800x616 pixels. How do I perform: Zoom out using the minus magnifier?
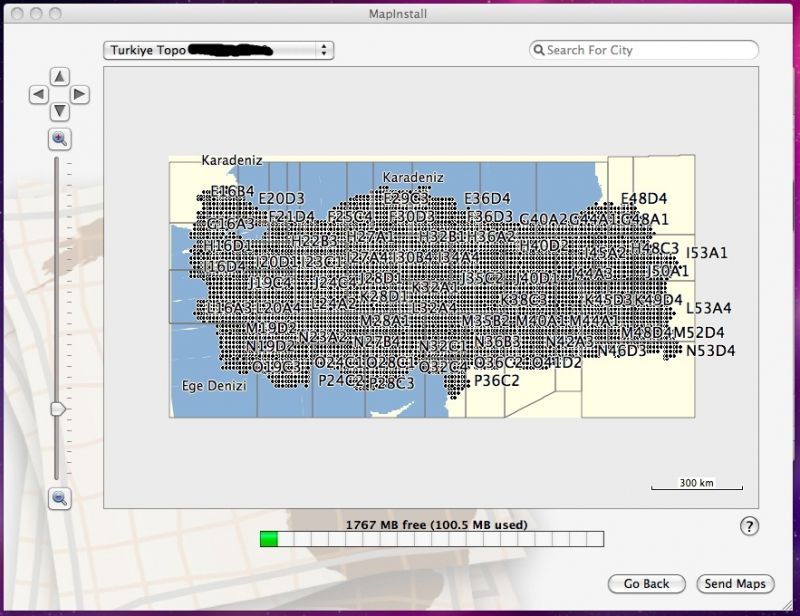point(60,497)
